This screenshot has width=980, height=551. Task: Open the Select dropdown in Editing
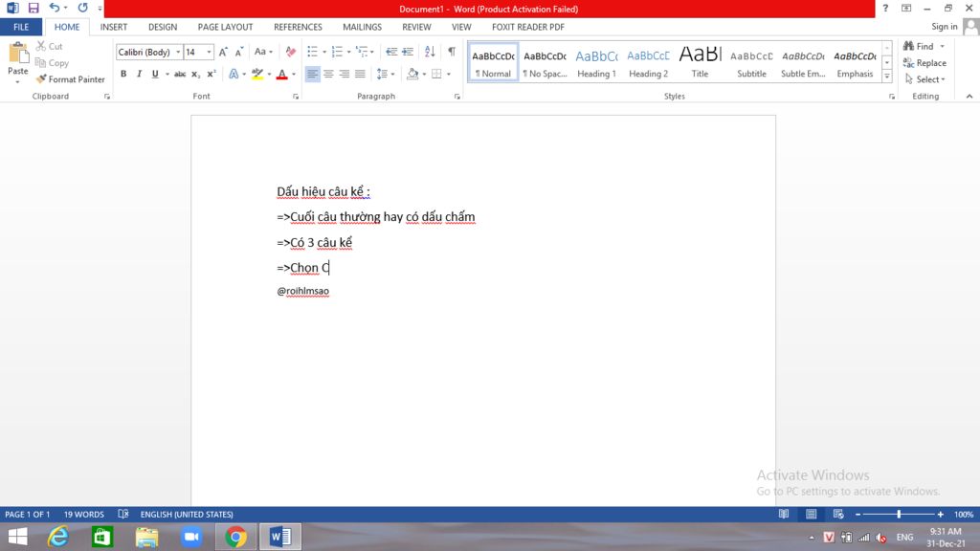925,79
